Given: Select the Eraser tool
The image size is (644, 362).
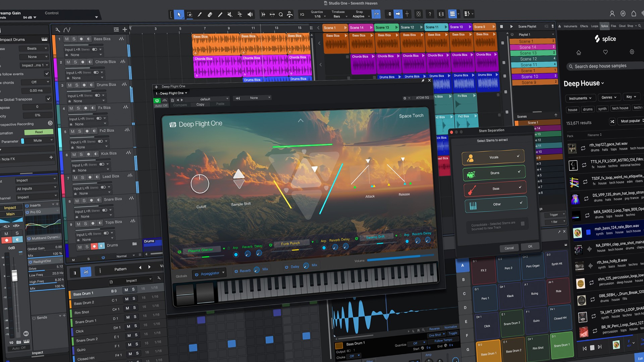Looking at the screenshot, I should 210,14.
